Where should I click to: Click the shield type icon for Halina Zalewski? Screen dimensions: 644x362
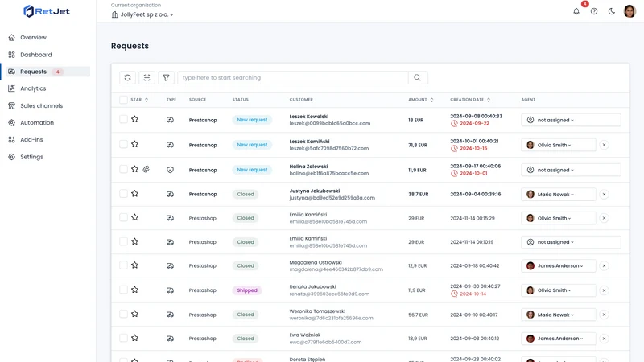tap(170, 170)
